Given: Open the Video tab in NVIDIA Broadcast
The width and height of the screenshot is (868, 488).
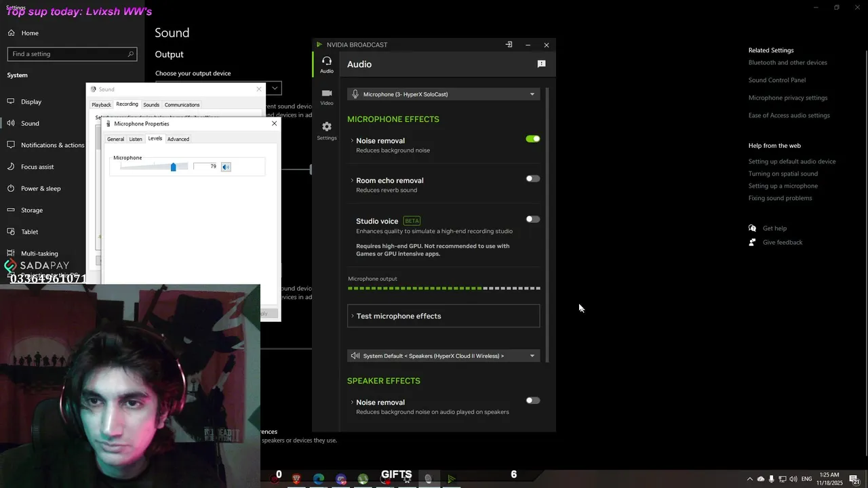Looking at the screenshot, I should click(326, 97).
